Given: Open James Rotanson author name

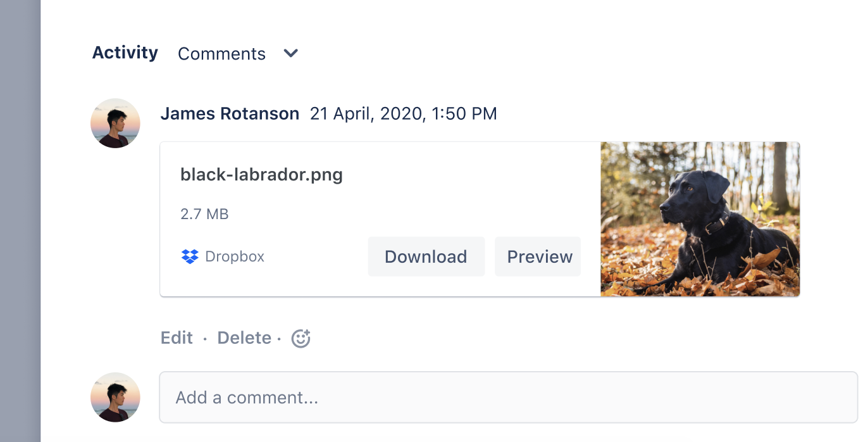Looking at the screenshot, I should click(x=230, y=114).
